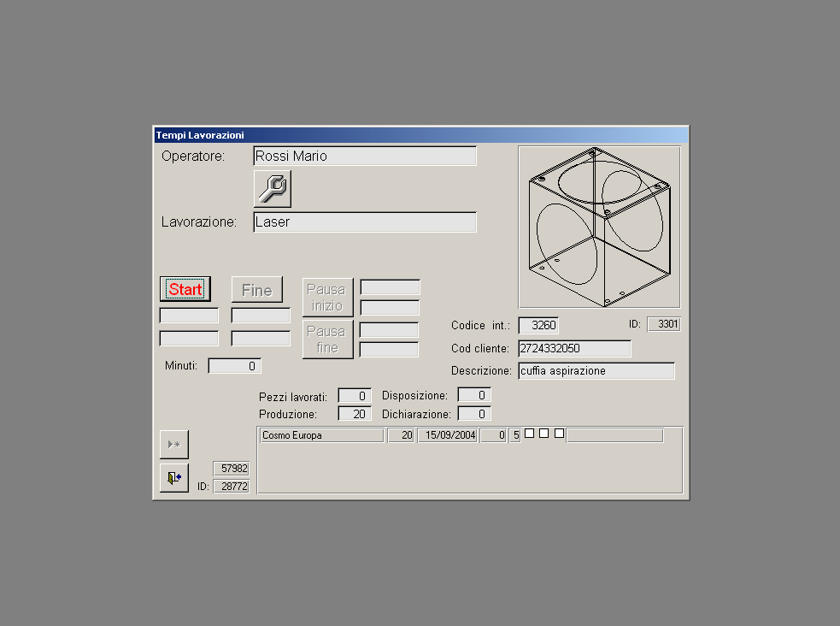Click the field showing 57982
This screenshot has width=840, height=626.
click(232, 469)
